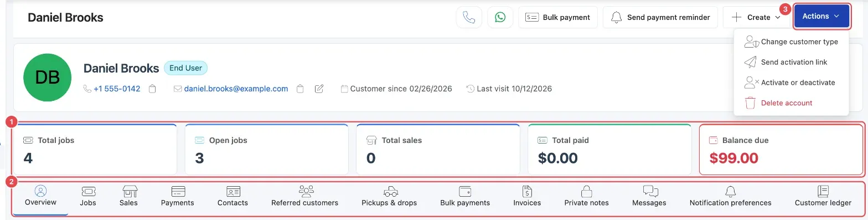The image size is (868, 220).
Task: Click the Daniel Brooks page title
Action: 65,17
